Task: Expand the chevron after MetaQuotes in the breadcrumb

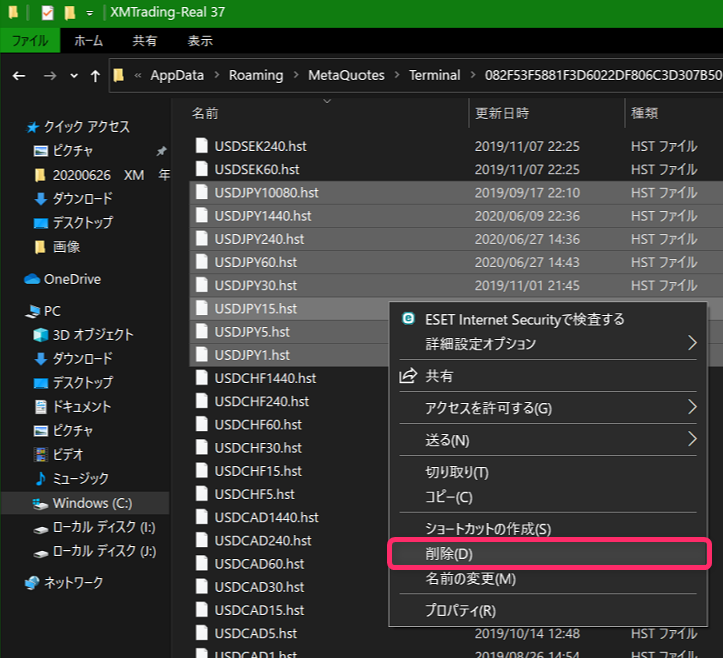Action: point(397,75)
